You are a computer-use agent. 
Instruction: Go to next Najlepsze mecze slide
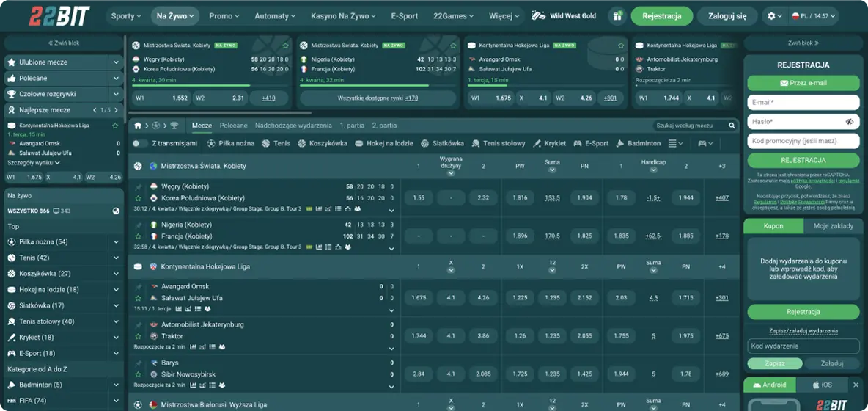pos(117,110)
